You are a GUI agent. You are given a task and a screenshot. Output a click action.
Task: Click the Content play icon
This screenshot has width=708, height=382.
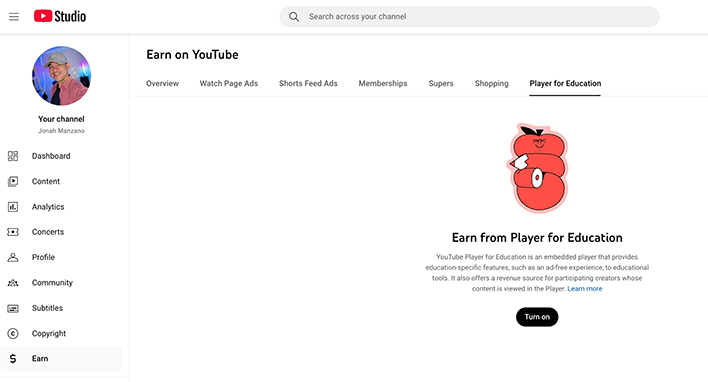pyautogui.click(x=13, y=181)
